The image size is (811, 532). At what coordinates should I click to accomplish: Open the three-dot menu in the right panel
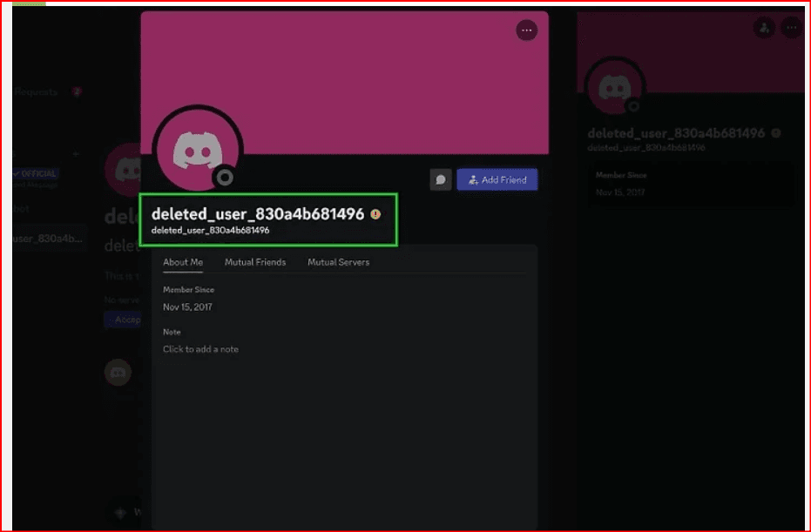[791, 28]
